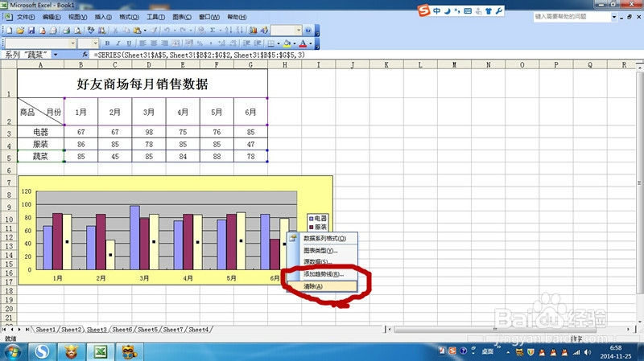Click the Windows Start button
This screenshot has width=644, height=361.
point(12,352)
